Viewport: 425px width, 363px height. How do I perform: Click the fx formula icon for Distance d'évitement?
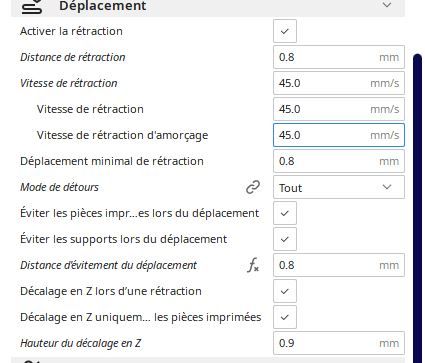coord(253,266)
